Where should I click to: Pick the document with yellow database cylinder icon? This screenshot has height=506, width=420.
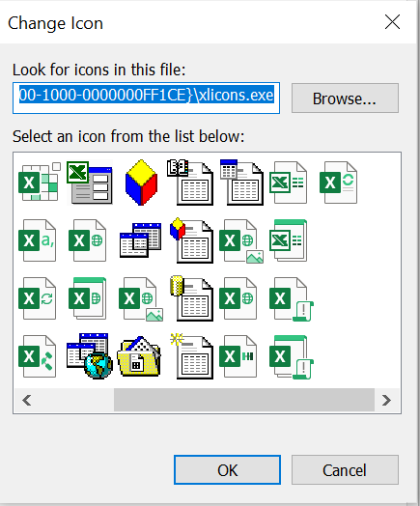click(x=191, y=298)
